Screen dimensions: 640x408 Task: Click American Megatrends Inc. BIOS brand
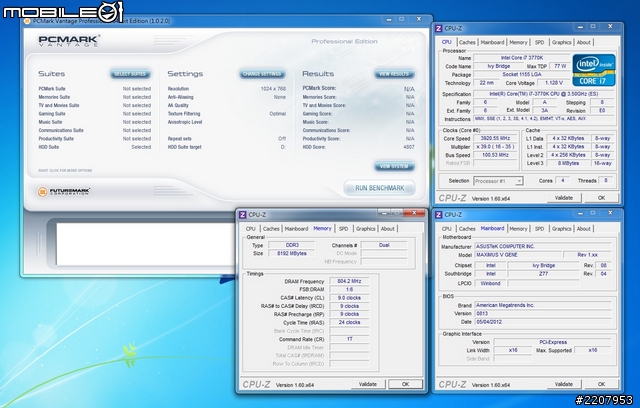(543, 305)
